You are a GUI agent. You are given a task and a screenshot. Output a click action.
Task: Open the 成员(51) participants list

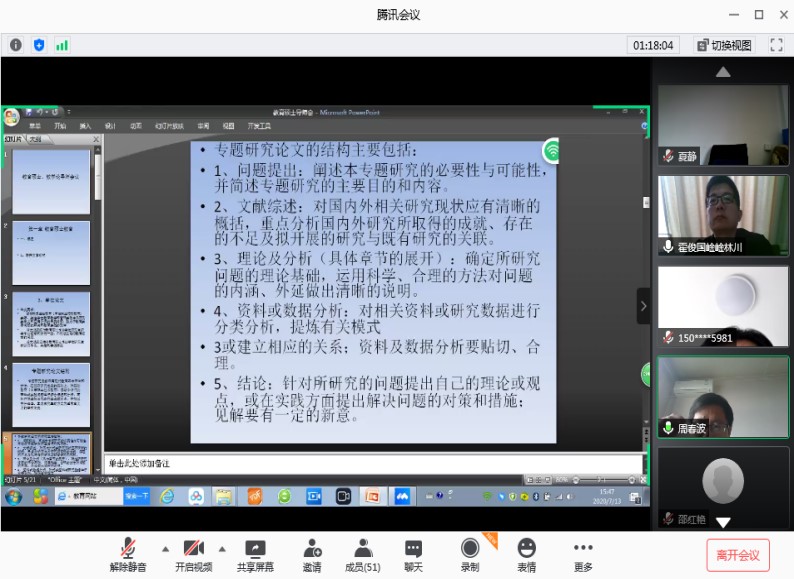362,555
